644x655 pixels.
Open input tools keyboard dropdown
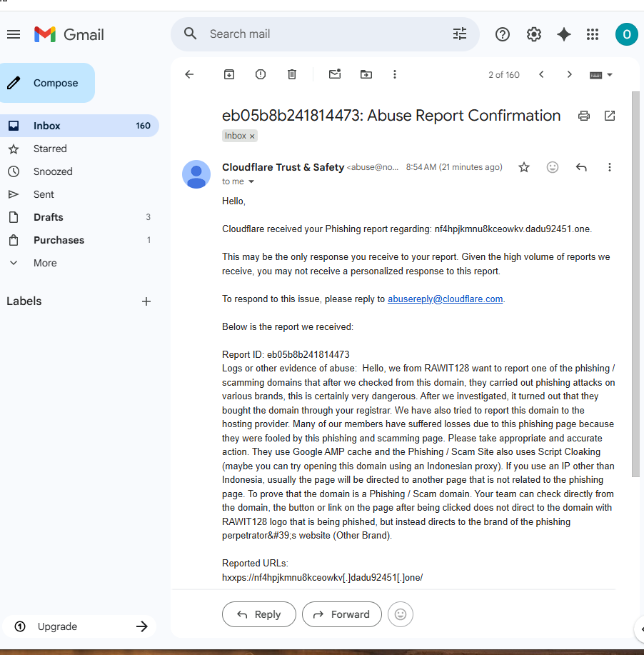[x=600, y=75]
